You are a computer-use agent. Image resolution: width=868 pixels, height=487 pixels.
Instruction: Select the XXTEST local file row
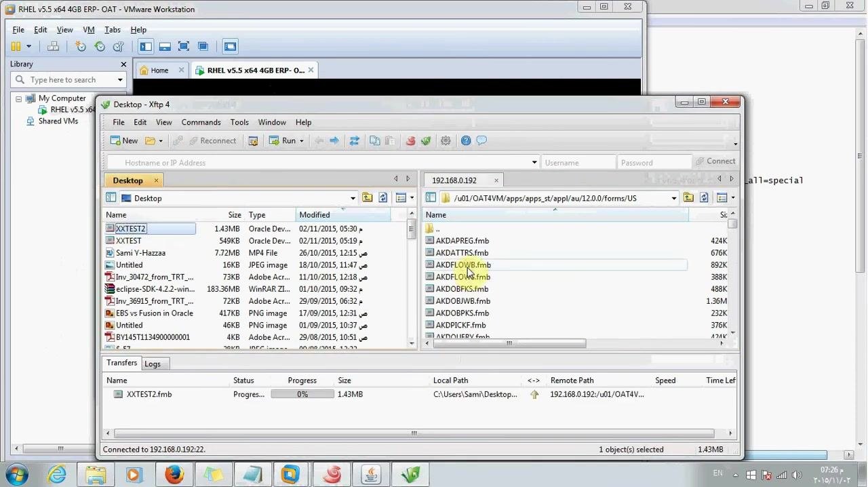(x=128, y=241)
